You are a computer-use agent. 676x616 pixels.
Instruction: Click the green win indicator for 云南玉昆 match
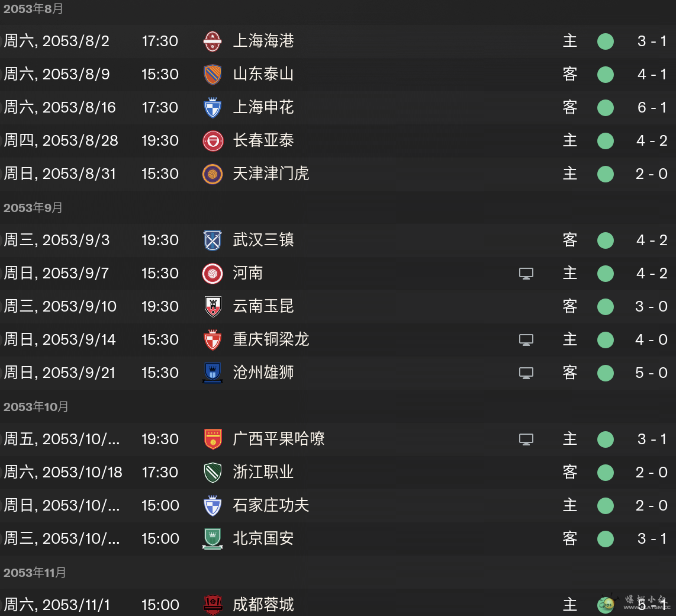(x=606, y=307)
